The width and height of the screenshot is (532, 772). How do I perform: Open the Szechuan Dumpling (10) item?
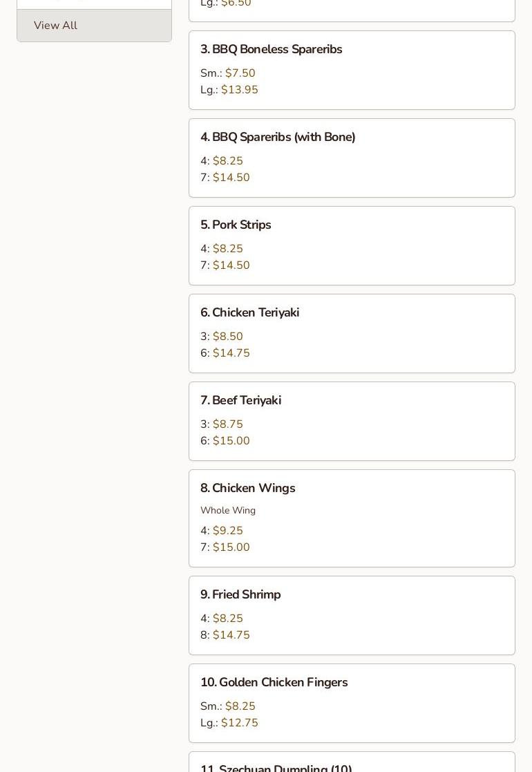click(276, 768)
